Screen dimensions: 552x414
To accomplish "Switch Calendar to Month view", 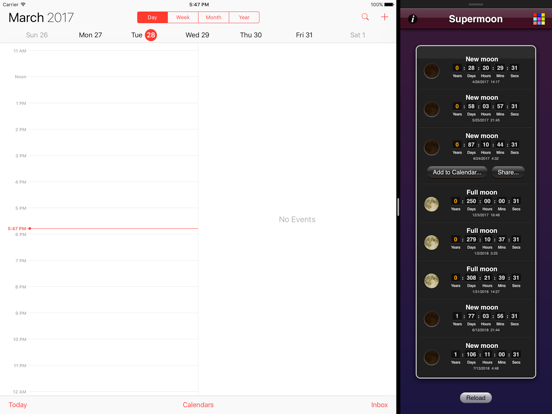I will 214,17.
